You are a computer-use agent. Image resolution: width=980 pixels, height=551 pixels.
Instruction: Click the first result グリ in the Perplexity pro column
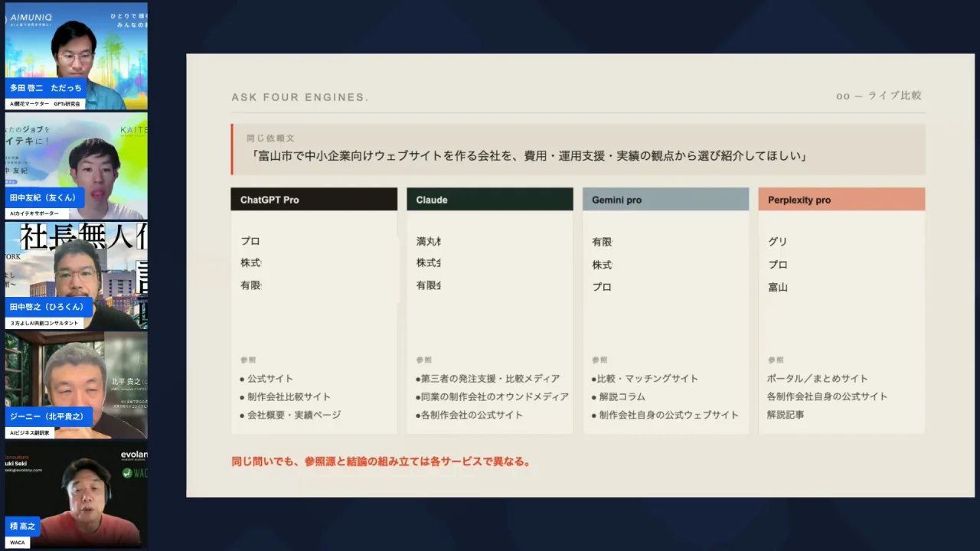click(778, 241)
